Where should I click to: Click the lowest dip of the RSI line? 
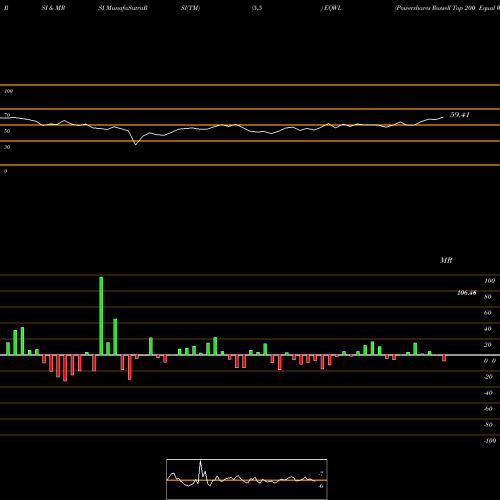[135, 144]
